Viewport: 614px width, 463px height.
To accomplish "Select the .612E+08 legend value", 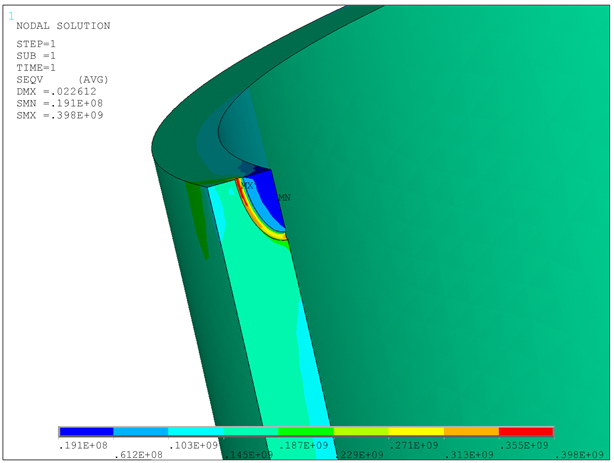I will [142, 455].
